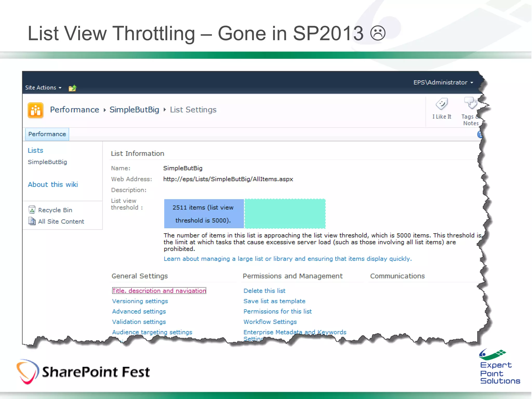This screenshot has height=399, width=532.
Task: Click the SimpleButBig name value
Action: [x=183, y=168]
